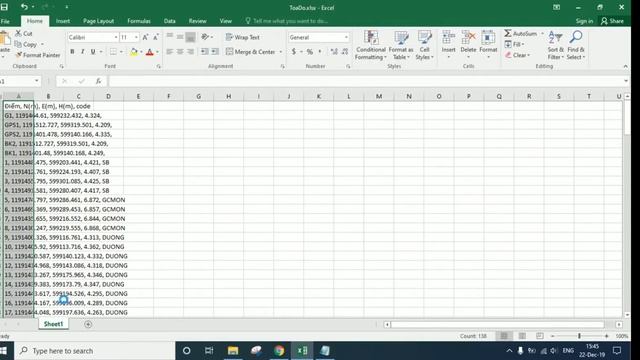640x360 pixels.
Task: Open Merge & Center dropdown arrow
Action: (x=280, y=52)
